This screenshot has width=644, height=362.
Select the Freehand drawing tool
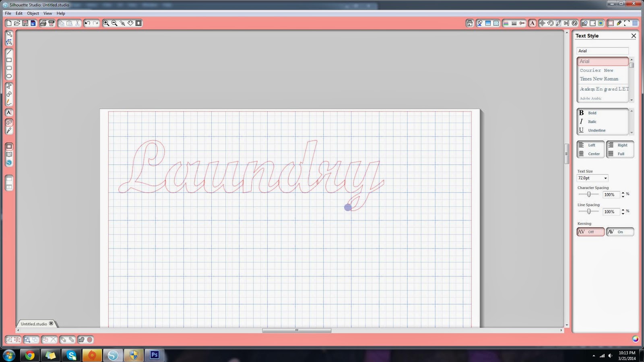click(x=9, y=102)
